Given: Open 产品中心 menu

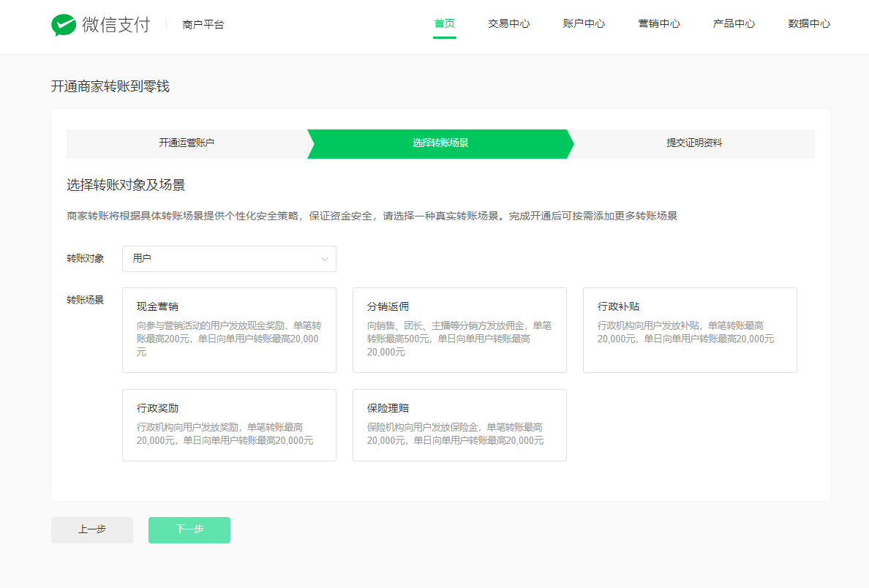Looking at the screenshot, I should tap(734, 24).
